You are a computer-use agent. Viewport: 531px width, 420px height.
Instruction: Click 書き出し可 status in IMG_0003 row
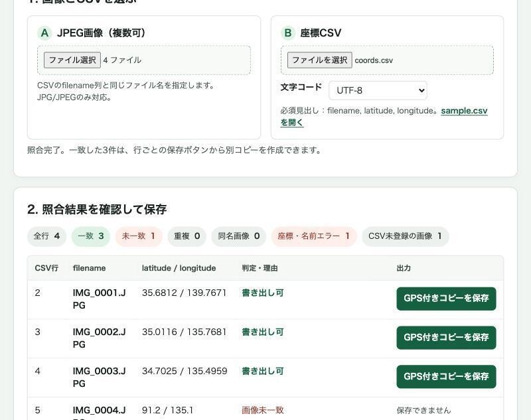coord(263,371)
